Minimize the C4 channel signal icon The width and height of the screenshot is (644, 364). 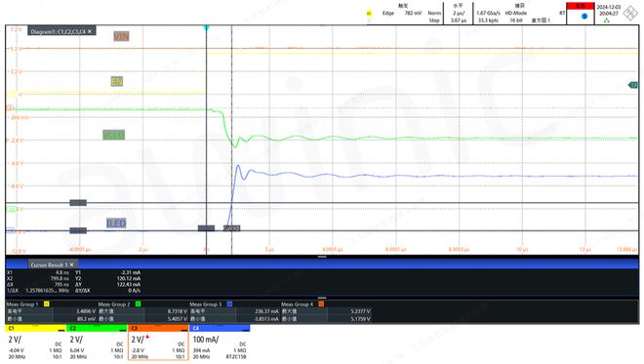pos(245,330)
